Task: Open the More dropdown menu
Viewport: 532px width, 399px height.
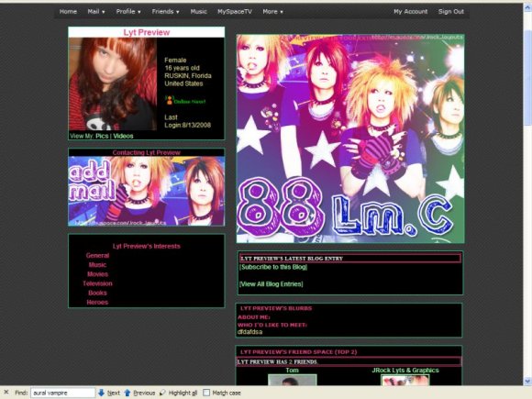Action: (272, 12)
